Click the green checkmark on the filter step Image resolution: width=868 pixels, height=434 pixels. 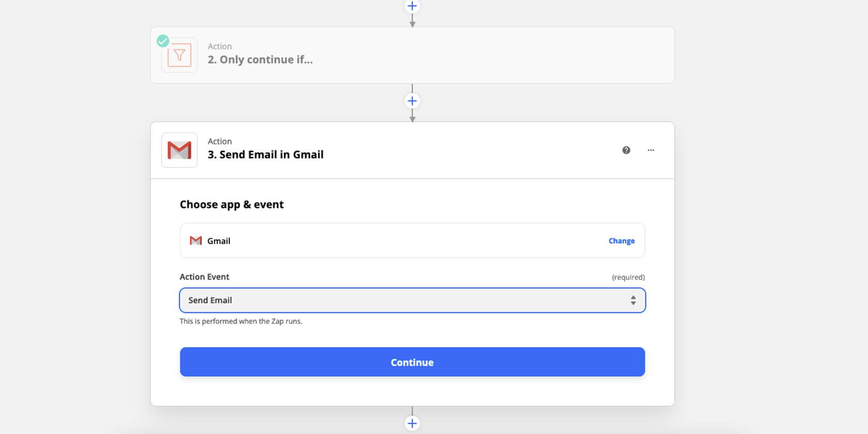pyautogui.click(x=163, y=41)
